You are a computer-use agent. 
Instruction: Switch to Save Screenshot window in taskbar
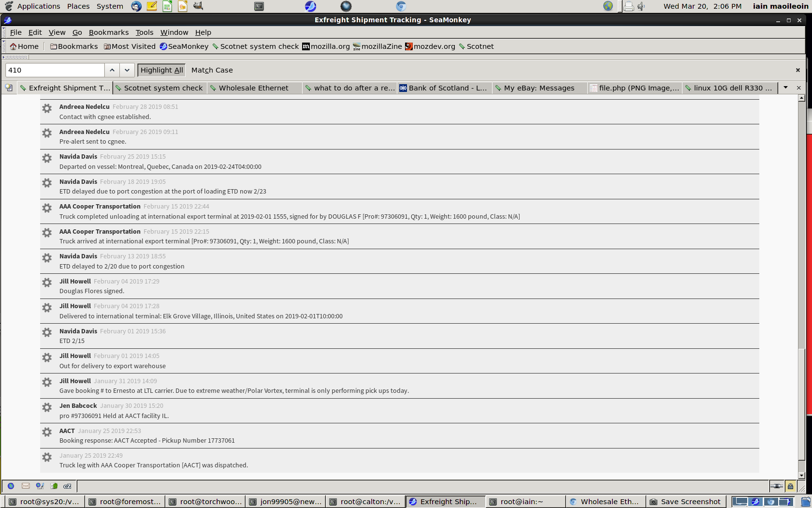coord(685,502)
